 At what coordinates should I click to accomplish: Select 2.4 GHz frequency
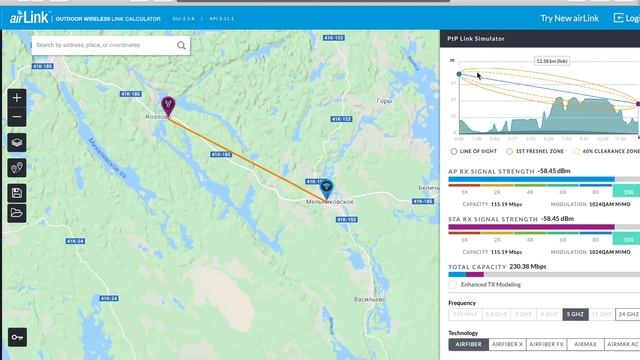tap(496, 314)
